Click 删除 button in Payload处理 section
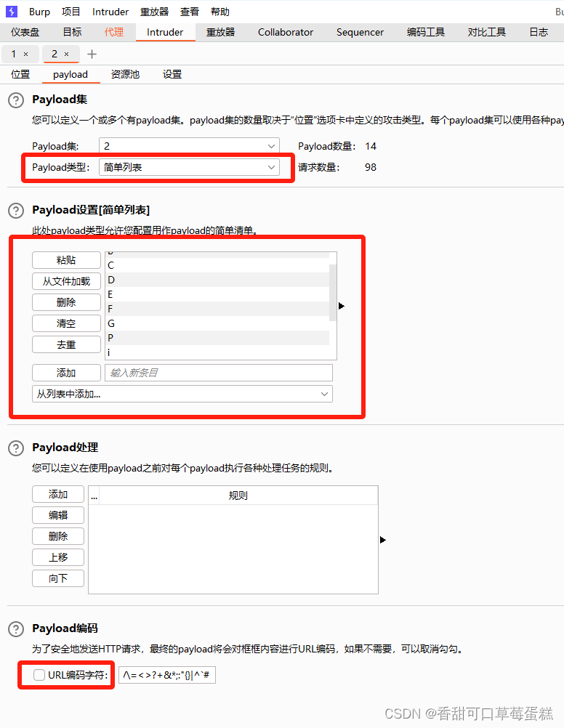Screen dimensions: 564x728 [58, 536]
